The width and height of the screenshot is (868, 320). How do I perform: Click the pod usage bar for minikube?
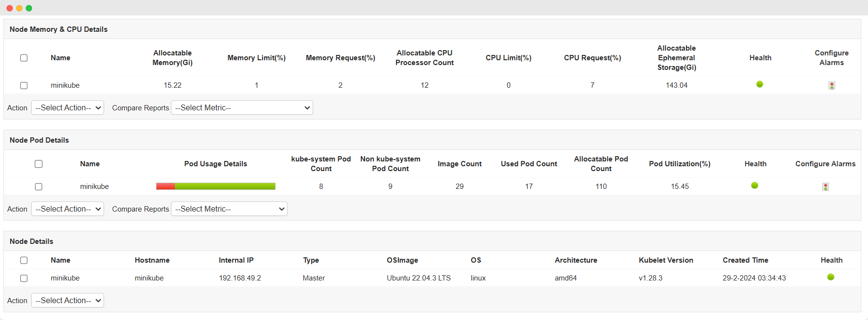[x=215, y=187]
